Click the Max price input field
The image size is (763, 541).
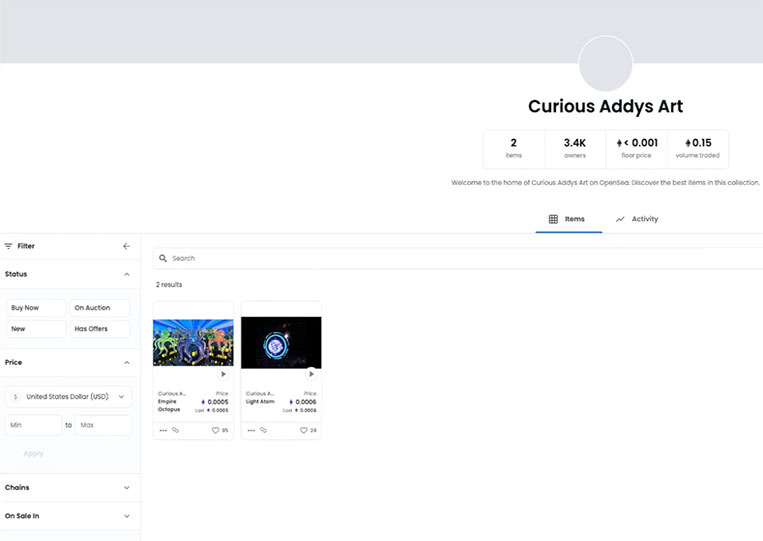[104, 425]
